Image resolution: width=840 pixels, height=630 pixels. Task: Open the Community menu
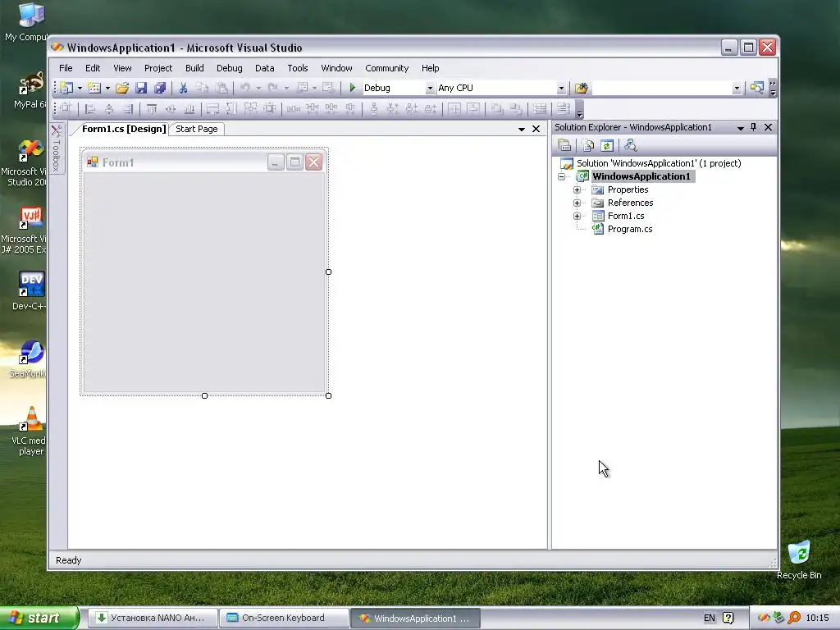click(387, 68)
